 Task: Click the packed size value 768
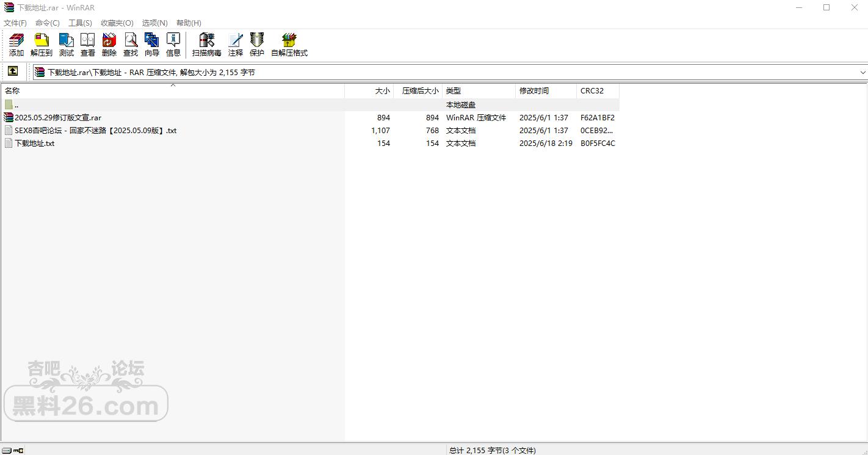[432, 130]
